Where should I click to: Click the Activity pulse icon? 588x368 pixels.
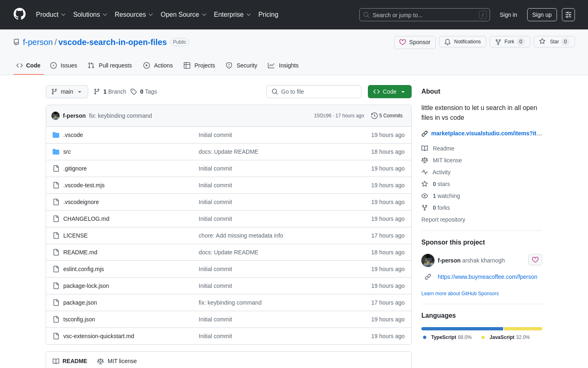tap(425, 172)
